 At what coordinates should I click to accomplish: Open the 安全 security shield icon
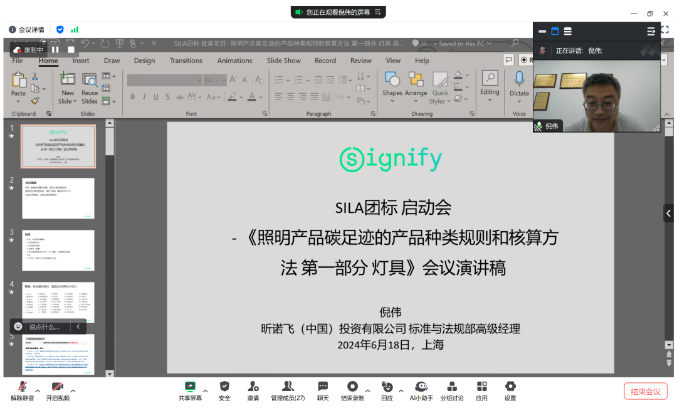click(224, 386)
